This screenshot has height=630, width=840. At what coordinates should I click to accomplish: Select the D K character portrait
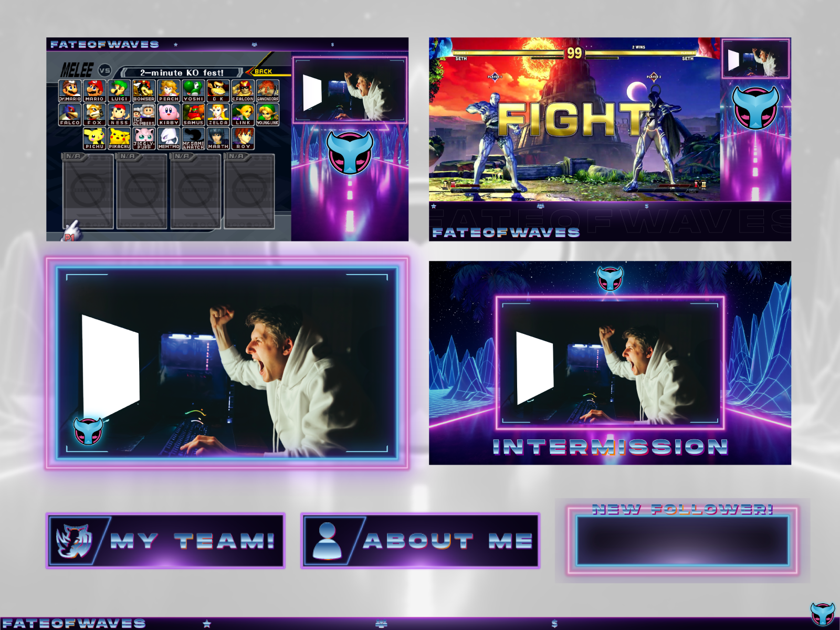(x=218, y=91)
